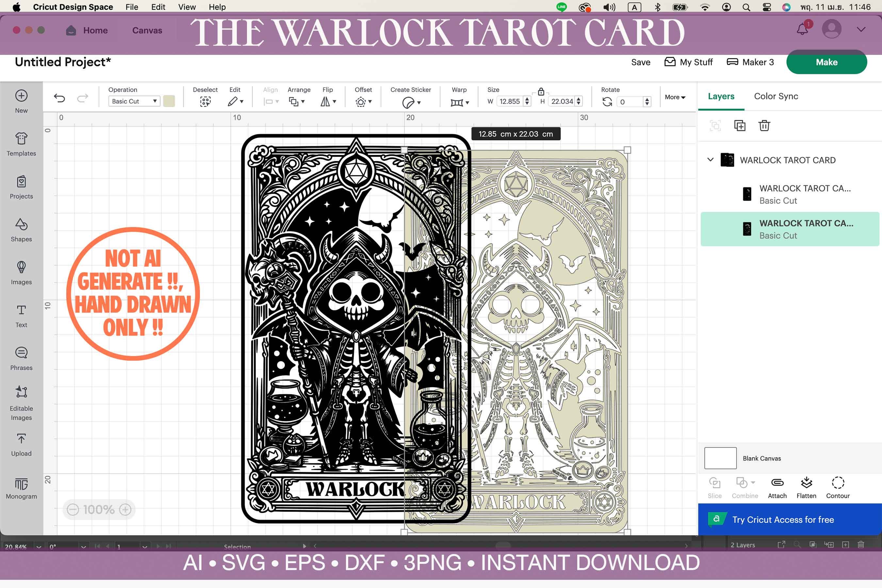Open the More options dropdown

coord(675,97)
